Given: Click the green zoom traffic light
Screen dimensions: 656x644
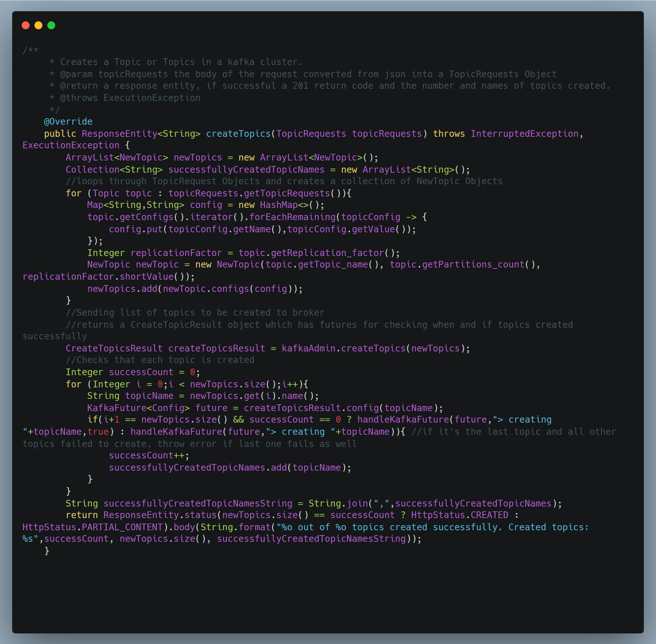Looking at the screenshot, I should pyautogui.click(x=51, y=25).
